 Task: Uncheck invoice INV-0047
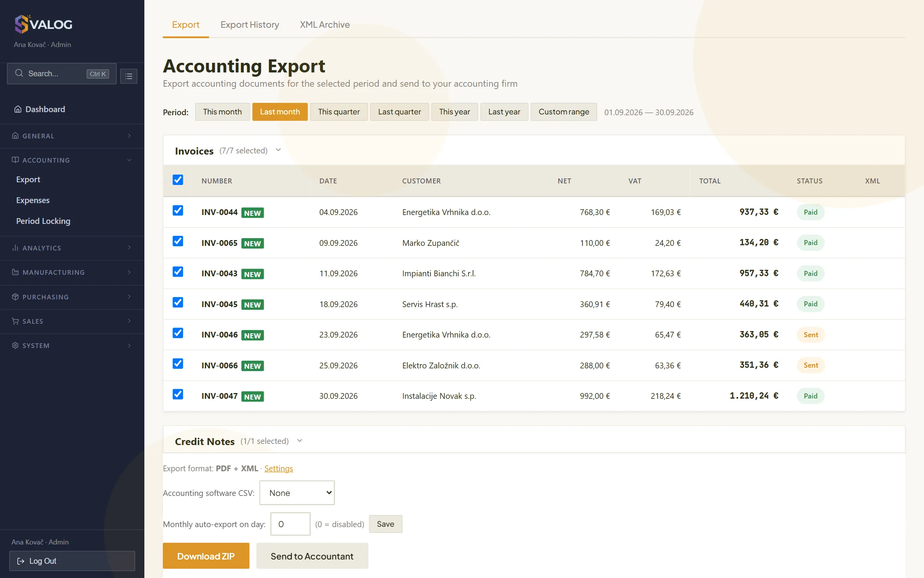178,395
